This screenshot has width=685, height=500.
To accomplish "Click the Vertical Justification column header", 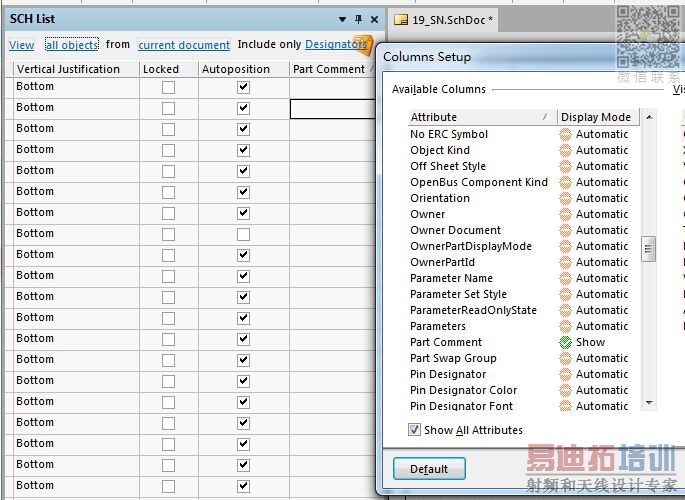I will [76, 69].
